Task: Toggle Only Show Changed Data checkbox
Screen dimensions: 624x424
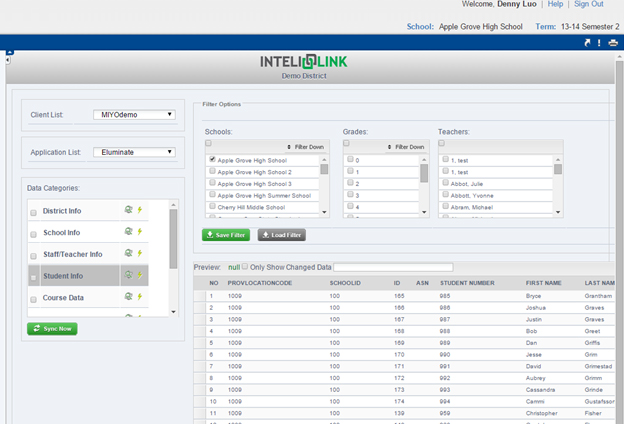Action: pyautogui.click(x=245, y=266)
